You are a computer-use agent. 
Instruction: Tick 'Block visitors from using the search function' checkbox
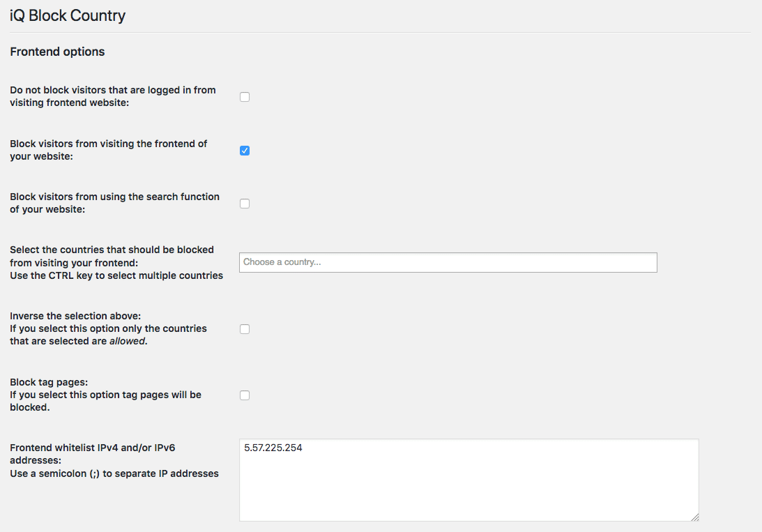[x=245, y=204]
